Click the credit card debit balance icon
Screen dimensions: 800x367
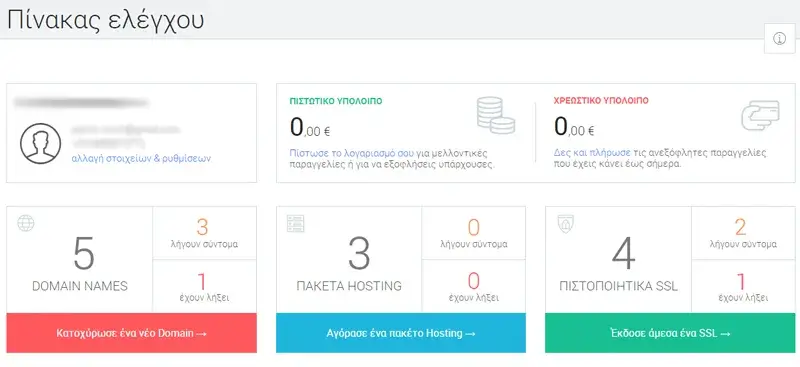[760, 115]
